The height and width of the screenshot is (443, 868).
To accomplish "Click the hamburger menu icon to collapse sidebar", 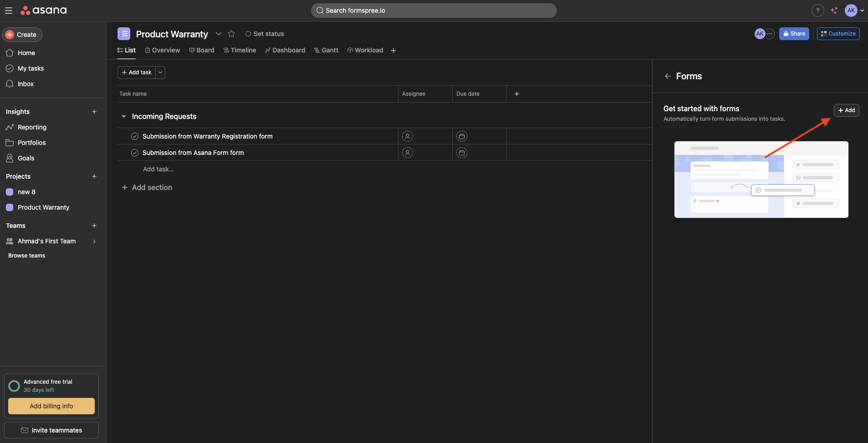I will tap(9, 10).
